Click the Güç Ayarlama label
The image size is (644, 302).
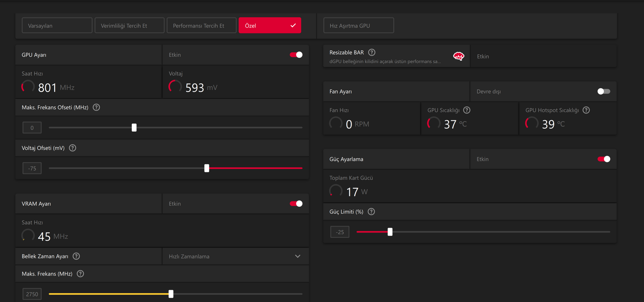[346, 159]
